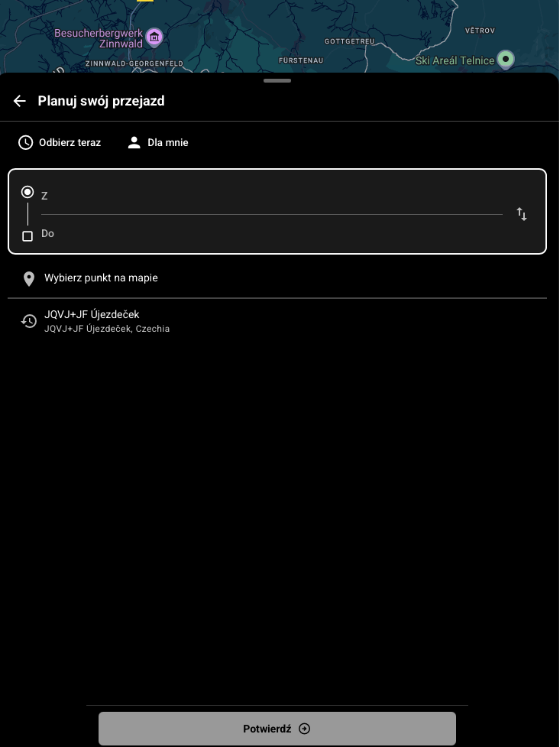Viewport: 560px width, 747px height.
Task: Tap the map pin icon
Action: pyautogui.click(x=29, y=279)
